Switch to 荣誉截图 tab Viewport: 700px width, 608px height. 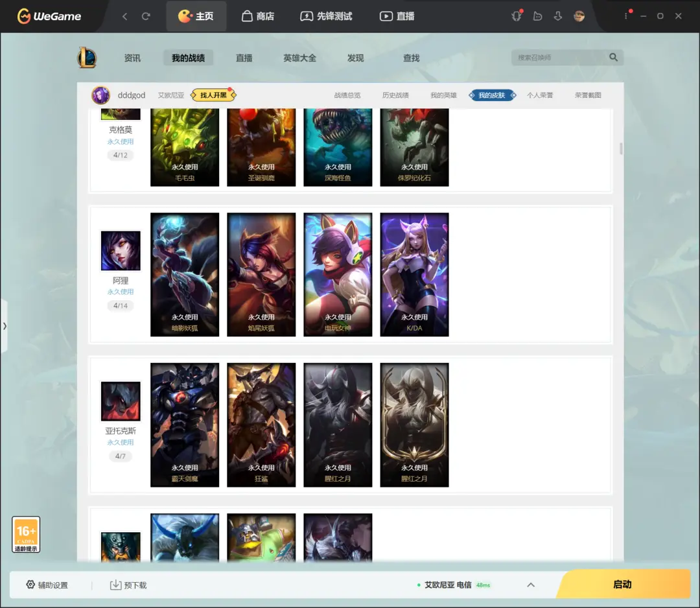coord(588,95)
